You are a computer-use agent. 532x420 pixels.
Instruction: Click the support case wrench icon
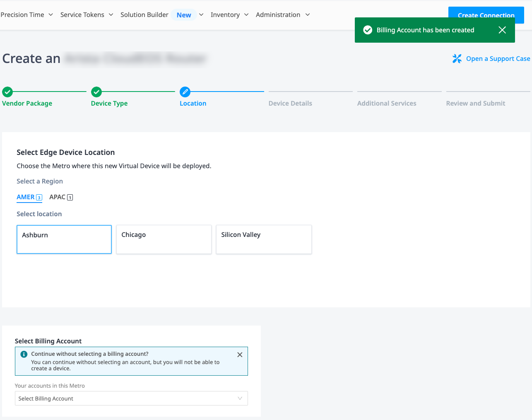(457, 59)
